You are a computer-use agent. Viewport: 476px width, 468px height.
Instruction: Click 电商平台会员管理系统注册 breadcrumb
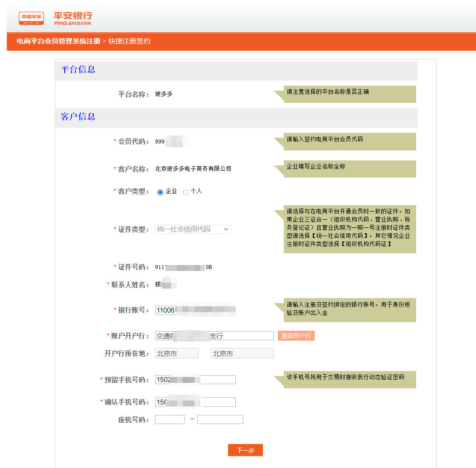click(58, 41)
